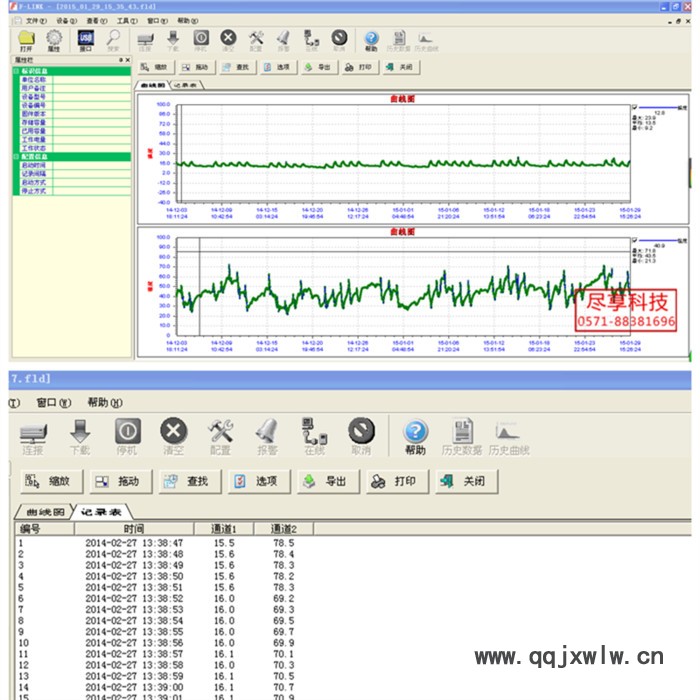Open 工具 menu in upper window
Viewport: 700px width, 700px height.
pos(127,21)
